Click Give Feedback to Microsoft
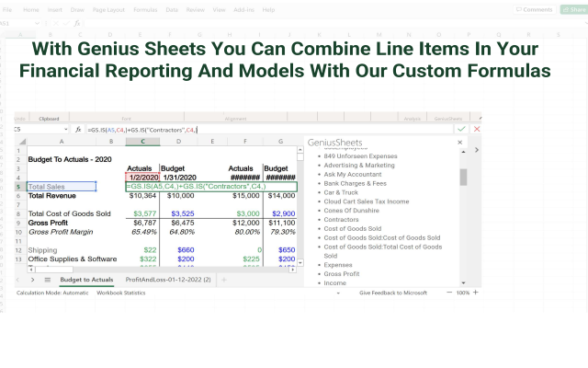The width and height of the screenshot is (588, 368). (x=393, y=293)
